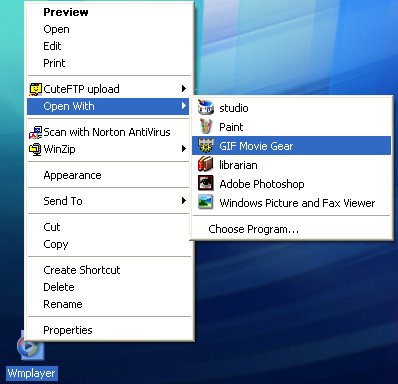Click the GIF Movie Gear icon
Image resolution: width=398 pixels, height=384 pixels.
205,146
